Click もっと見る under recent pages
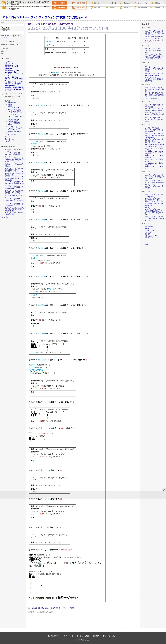166x644 pixels. (x=5, y=217)
